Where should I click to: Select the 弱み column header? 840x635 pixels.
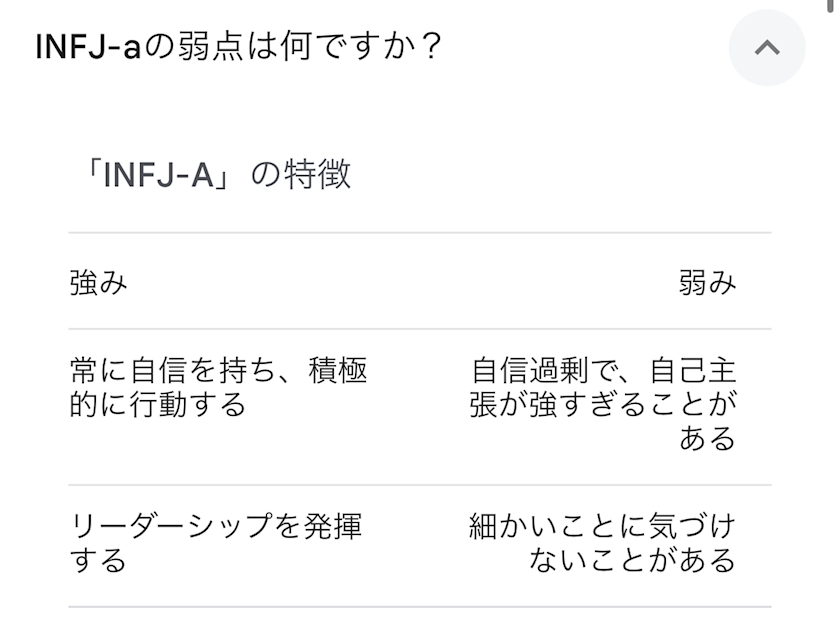pos(707,283)
